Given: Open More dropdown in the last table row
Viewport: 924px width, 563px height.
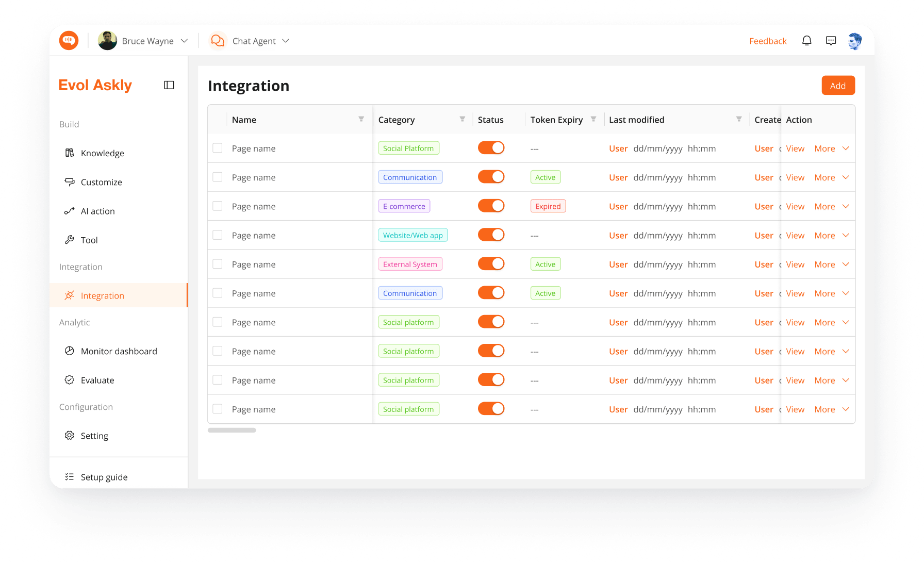Looking at the screenshot, I should coord(832,409).
